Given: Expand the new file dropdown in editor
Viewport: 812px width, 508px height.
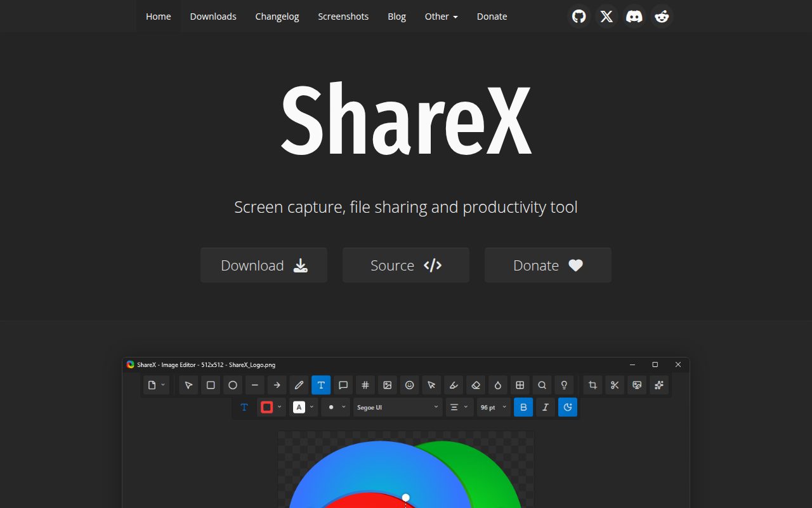Looking at the screenshot, I should [156, 385].
